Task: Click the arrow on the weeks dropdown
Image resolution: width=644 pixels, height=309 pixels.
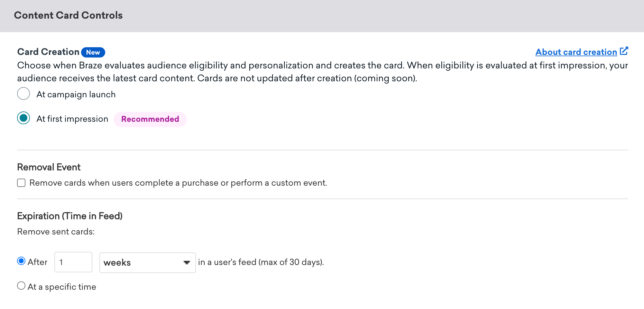Action: click(187, 263)
